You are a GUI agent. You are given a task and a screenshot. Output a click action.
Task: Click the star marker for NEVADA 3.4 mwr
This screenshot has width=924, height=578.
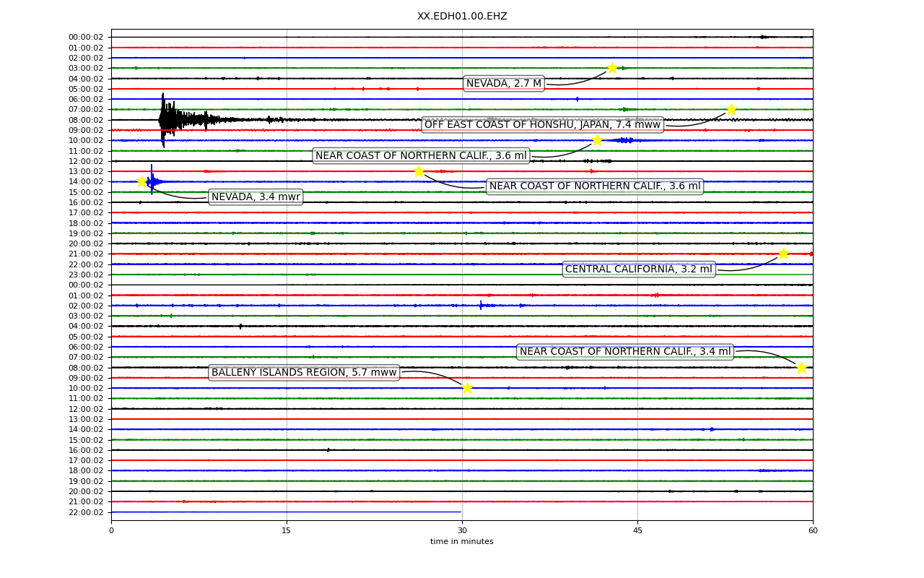[142, 181]
